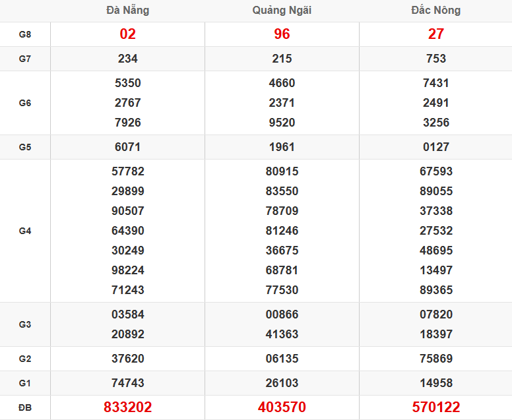Select the Đắc Nông column header
512x420 pixels.
(x=436, y=11)
